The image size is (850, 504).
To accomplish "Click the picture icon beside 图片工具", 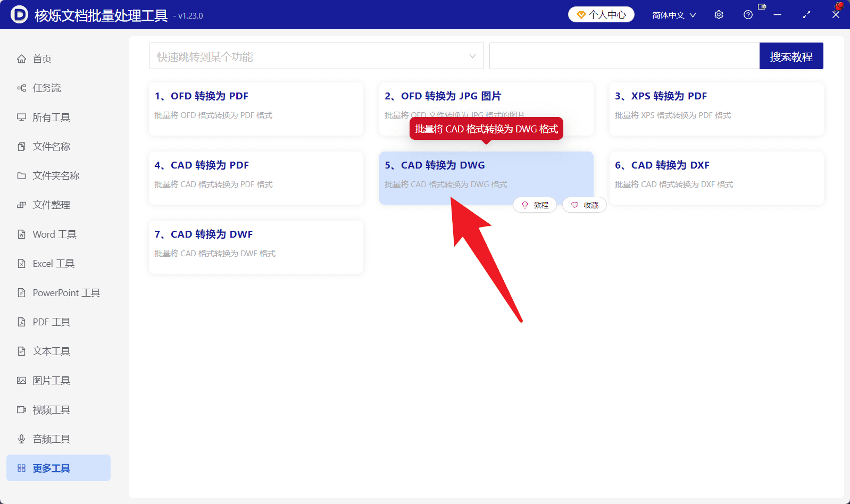I will pyautogui.click(x=21, y=381).
